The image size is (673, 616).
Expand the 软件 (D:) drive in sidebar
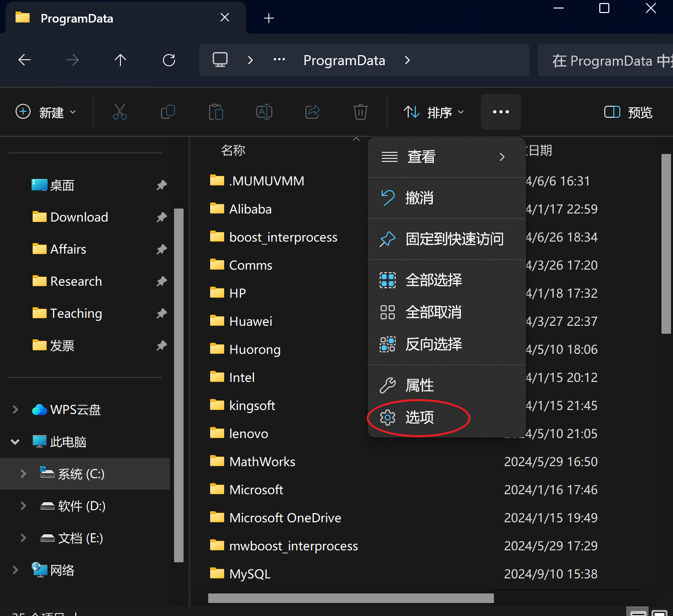(x=23, y=506)
